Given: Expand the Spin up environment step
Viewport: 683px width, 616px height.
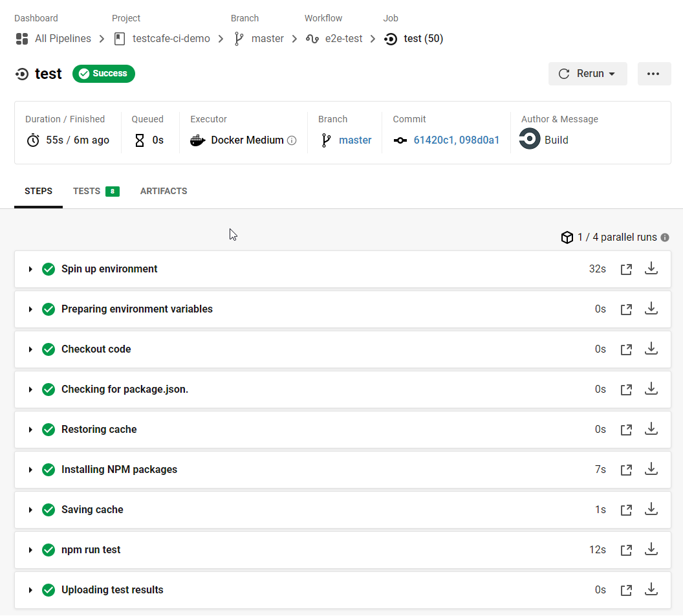Looking at the screenshot, I should click(x=30, y=269).
